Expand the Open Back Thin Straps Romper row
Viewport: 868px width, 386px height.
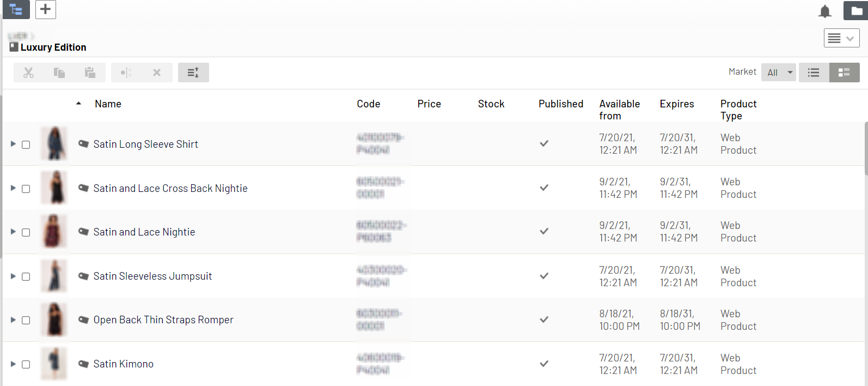pyautogui.click(x=13, y=320)
